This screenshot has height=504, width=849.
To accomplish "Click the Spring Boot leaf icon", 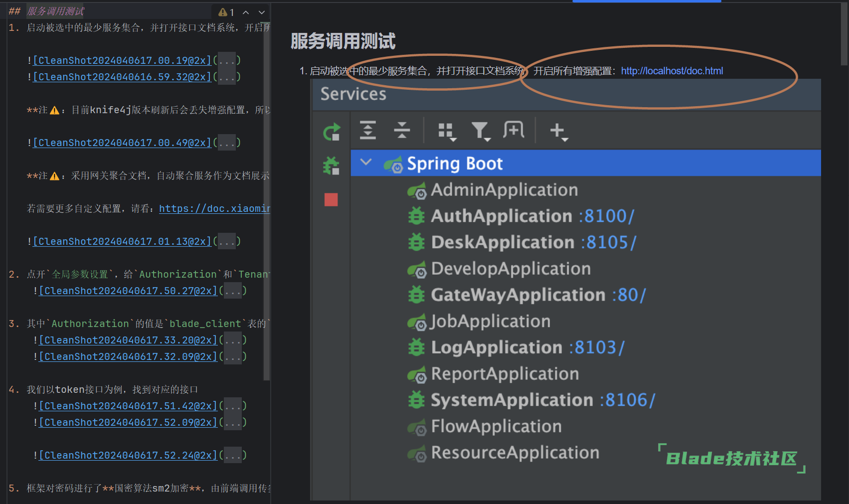I will pos(393,164).
